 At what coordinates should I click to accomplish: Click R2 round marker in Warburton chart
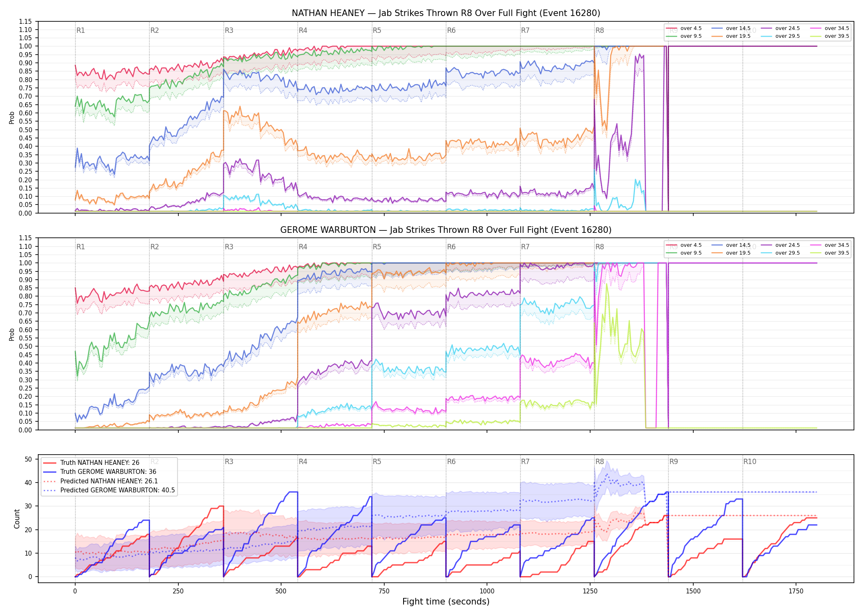click(x=155, y=247)
